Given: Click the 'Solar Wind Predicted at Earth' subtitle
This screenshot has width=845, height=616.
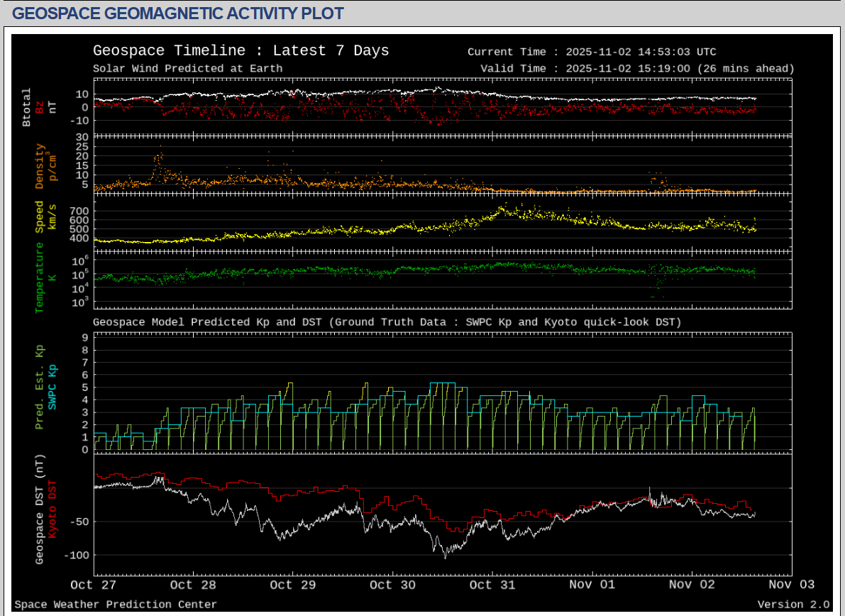Looking at the screenshot, I should (x=187, y=69).
